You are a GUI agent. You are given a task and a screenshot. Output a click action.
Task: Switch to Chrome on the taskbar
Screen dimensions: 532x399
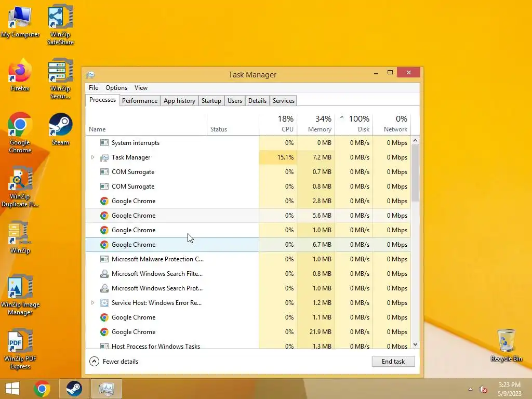[x=42, y=389]
